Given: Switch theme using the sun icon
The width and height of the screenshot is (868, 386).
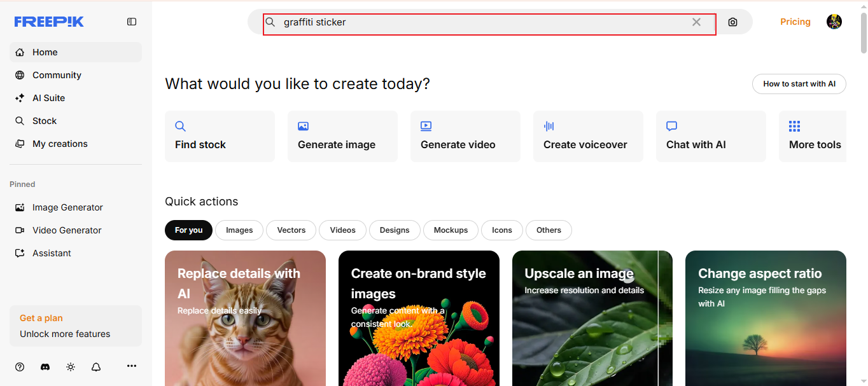Looking at the screenshot, I should (x=70, y=366).
